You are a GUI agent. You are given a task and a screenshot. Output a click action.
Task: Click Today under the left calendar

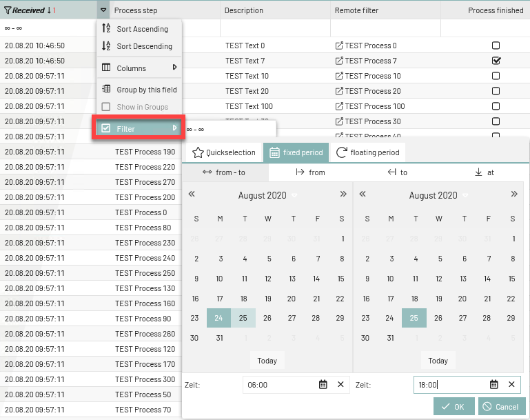click(x=267, y=361)
